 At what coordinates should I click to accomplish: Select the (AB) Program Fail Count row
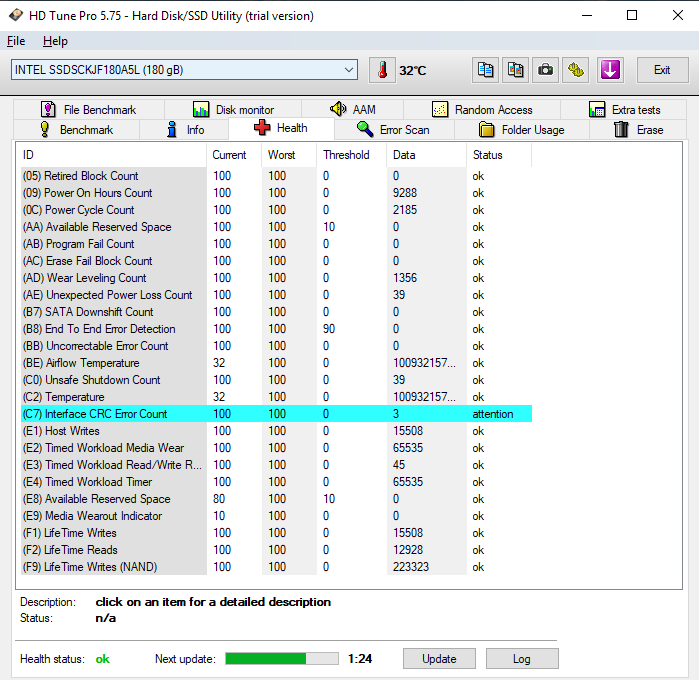click(276, 243)
